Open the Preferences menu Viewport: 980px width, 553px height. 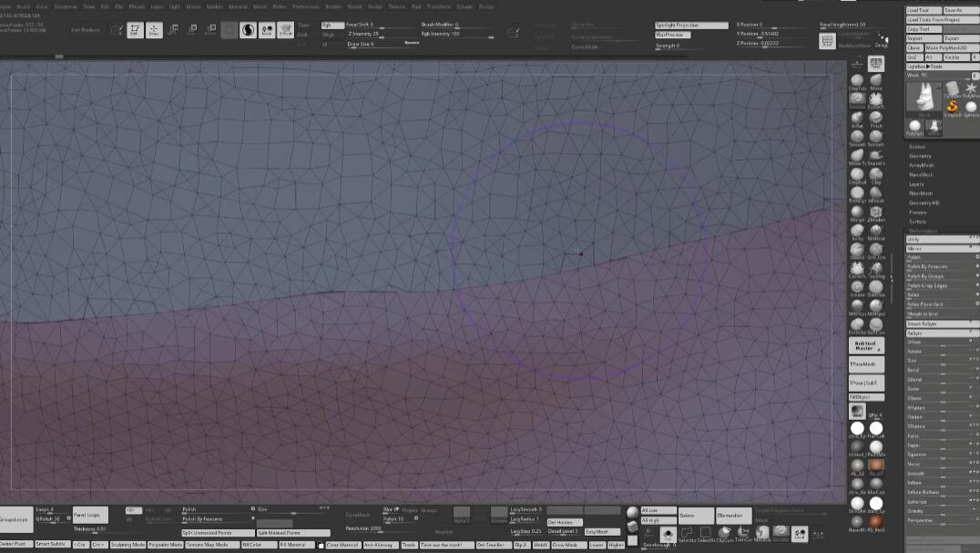(x=306, y=6)
